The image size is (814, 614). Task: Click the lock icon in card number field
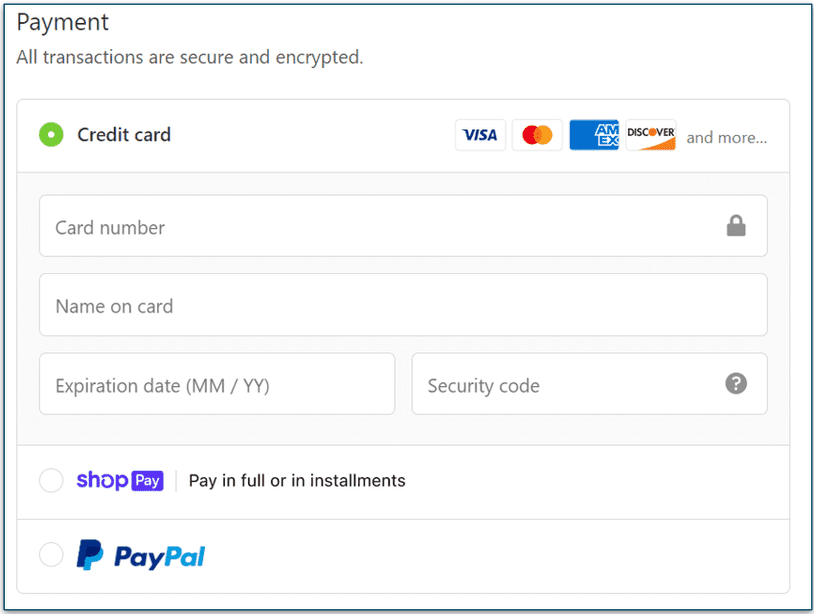(x=737, y=226)
